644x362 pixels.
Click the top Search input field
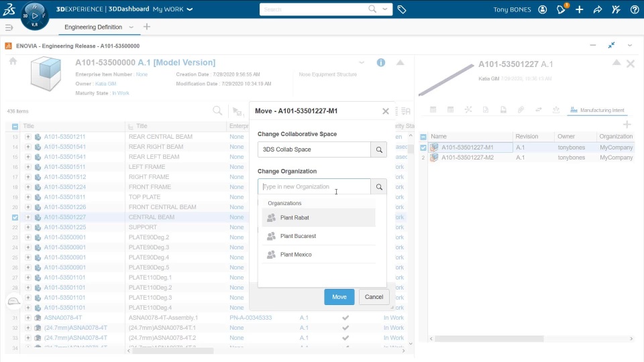[313, 9]
